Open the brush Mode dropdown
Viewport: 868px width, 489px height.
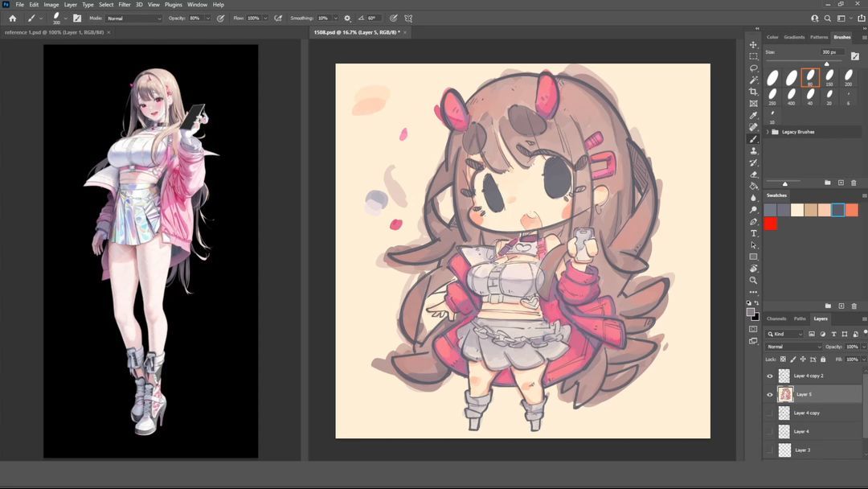pos(134,18)
